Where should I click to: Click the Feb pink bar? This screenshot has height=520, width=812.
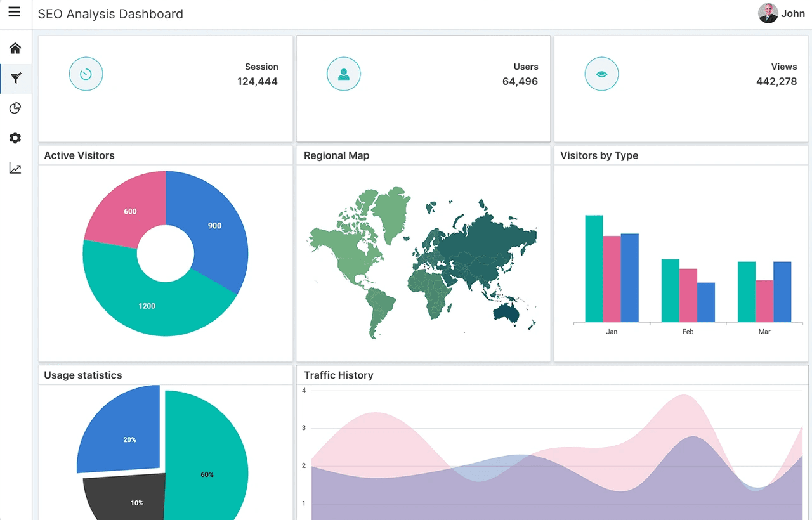[x=688, y=296]
